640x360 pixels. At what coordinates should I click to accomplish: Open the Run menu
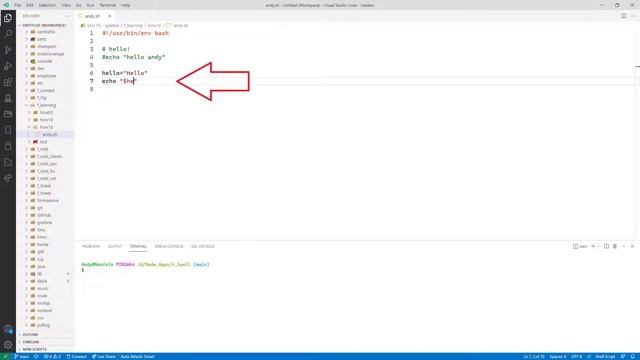[90, 5]
